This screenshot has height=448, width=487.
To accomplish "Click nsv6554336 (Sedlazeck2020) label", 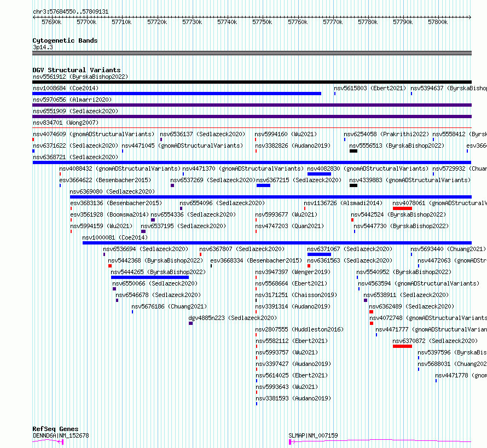I will pos(193,214).
